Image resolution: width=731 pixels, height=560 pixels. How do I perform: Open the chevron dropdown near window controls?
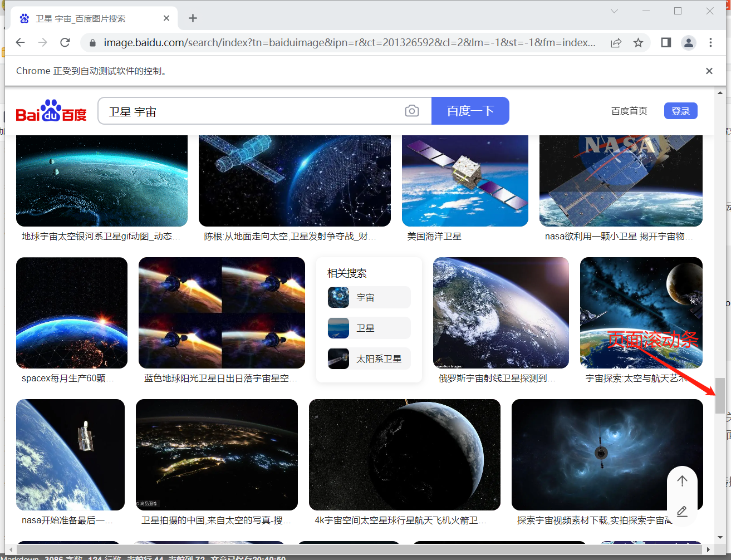pyautogui.click(x=614, y=11)
